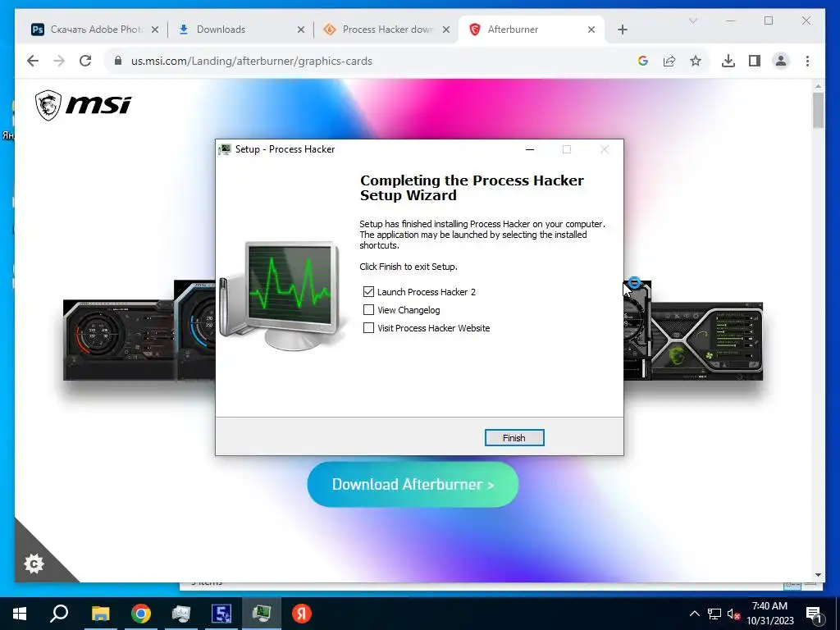Click the MSI logo

pos(83,105)
